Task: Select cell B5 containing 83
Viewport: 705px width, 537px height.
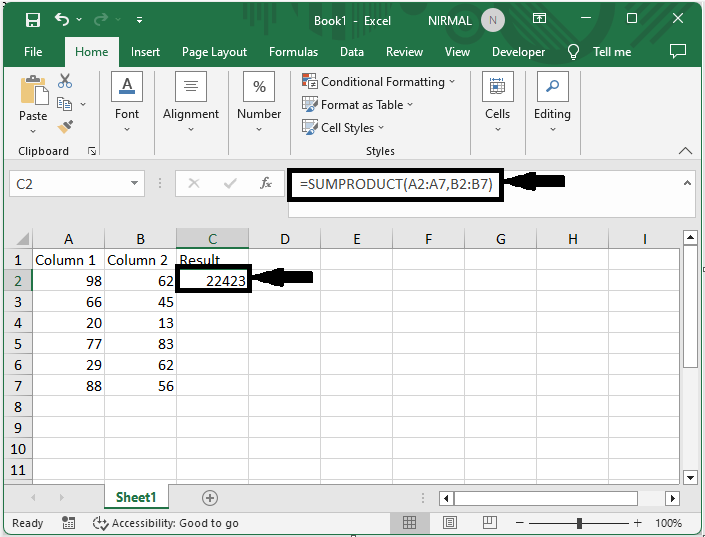Action: pyautogui.click(x=140, y=344)
